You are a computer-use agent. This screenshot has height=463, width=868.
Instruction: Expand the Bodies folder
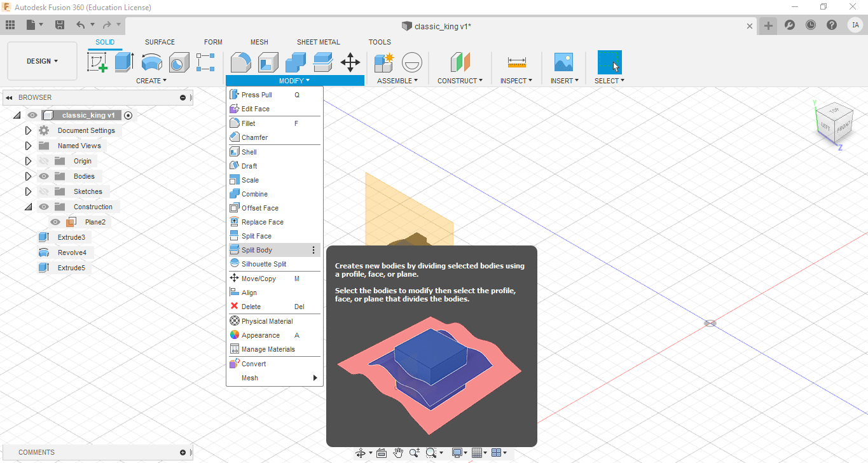point(28,176)
